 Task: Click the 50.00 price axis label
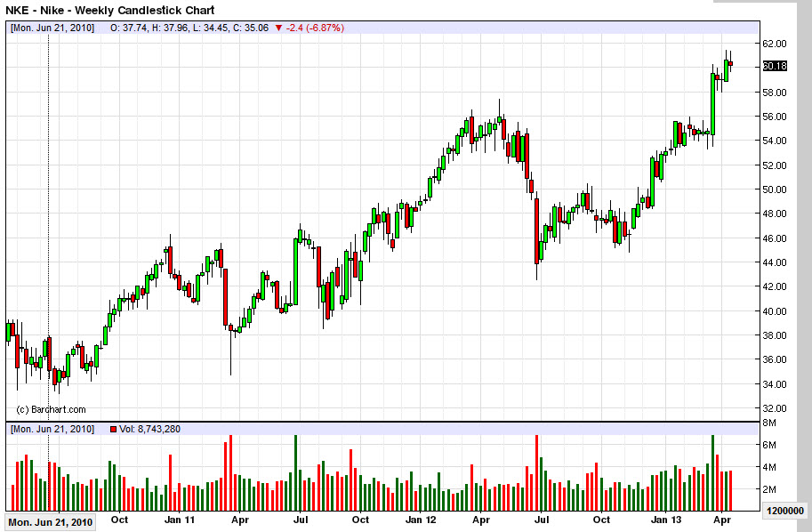[775, 189]
